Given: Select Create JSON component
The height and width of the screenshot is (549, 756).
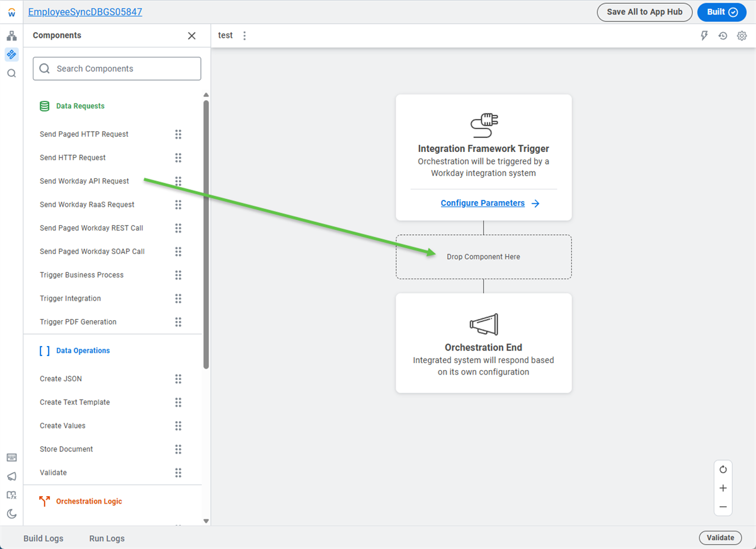Looking at the screenshot, I should (60, 379).
